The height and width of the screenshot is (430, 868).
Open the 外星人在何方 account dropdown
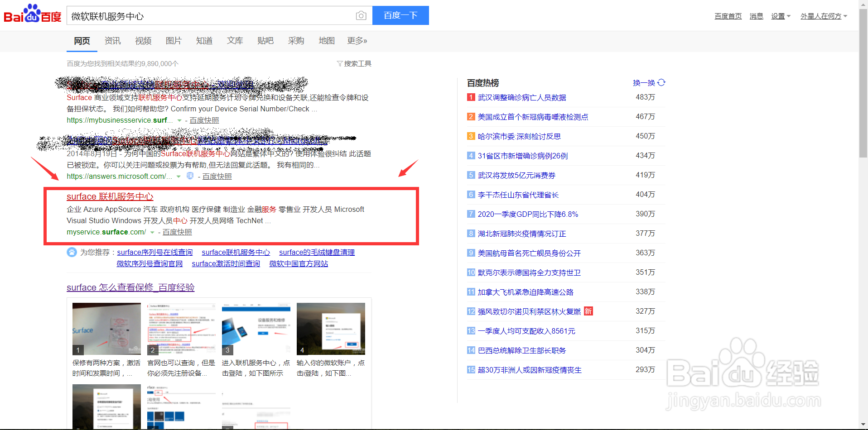[824, 16]
